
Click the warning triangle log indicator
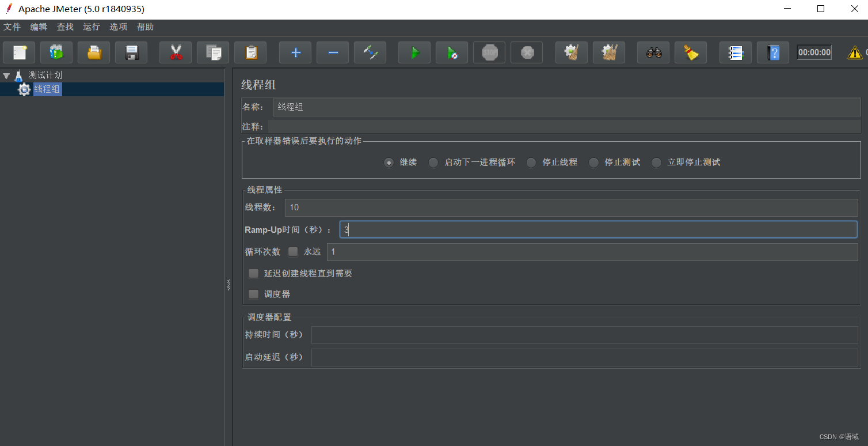pyautogui.click(x=854, y=52)
